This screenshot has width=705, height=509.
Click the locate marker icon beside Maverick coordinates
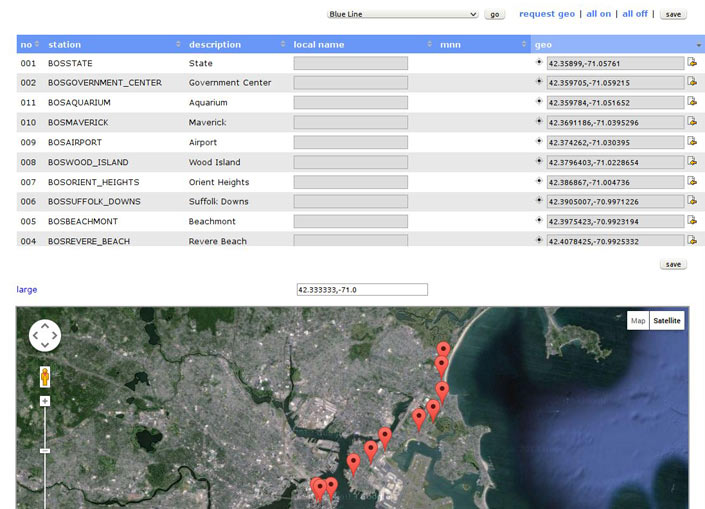(x=540, y=121)
